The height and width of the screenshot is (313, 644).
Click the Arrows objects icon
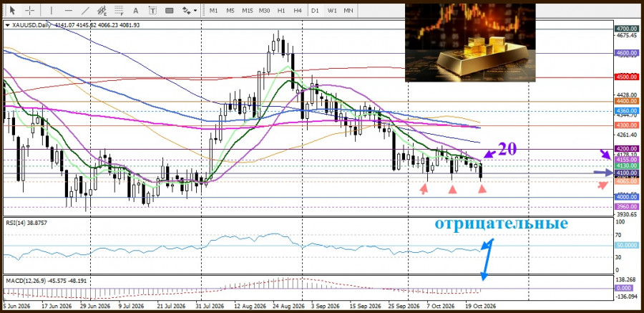pyautogui.click(x=187, y=10)
